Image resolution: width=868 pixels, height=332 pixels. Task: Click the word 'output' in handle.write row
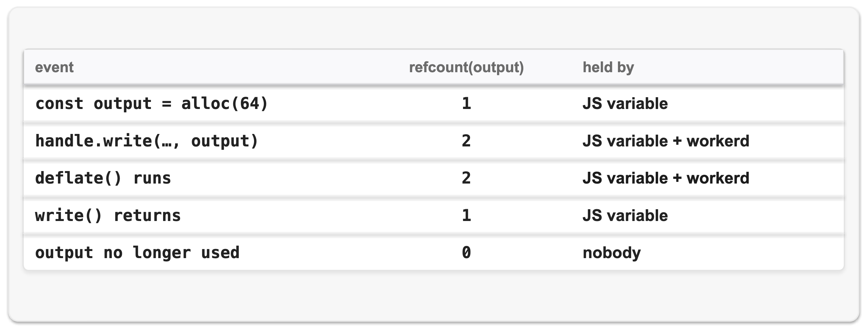(x=220, y=141)
